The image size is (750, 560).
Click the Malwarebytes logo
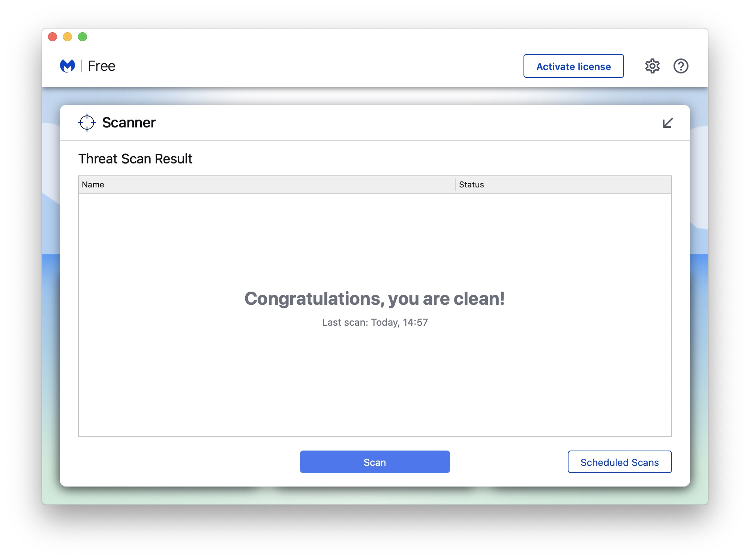point(68,66)
